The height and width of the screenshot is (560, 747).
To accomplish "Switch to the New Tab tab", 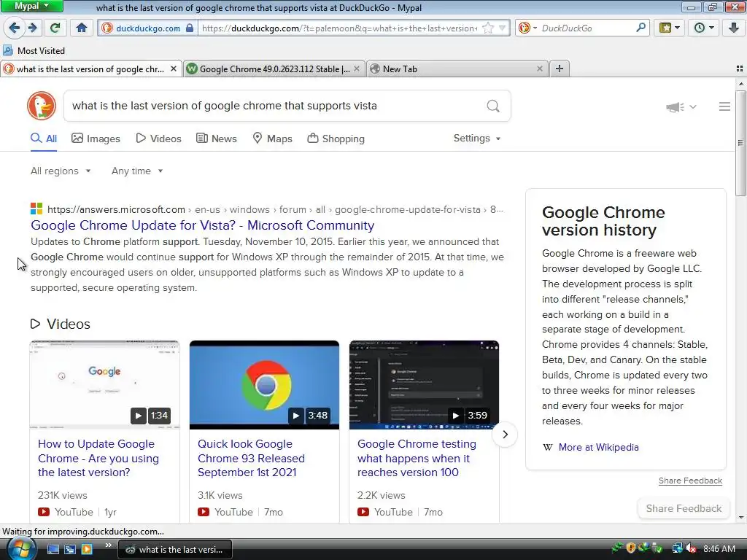I will (x=457, y=69).
